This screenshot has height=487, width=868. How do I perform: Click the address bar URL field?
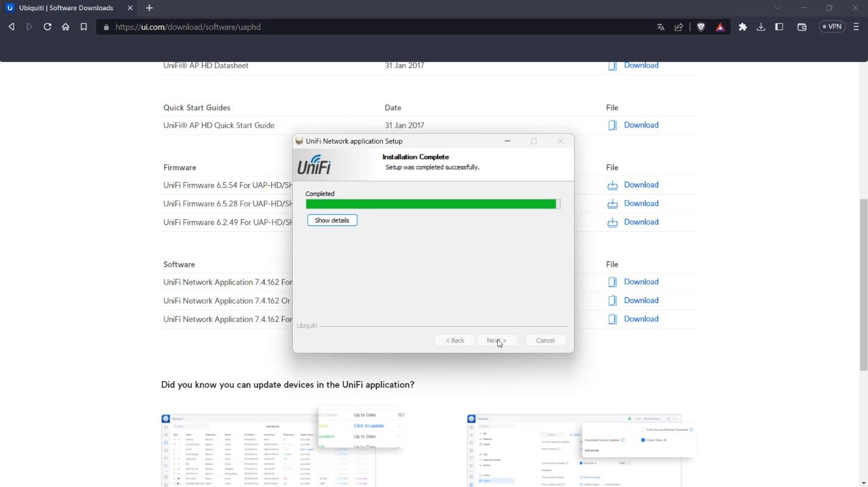point(377,27)
